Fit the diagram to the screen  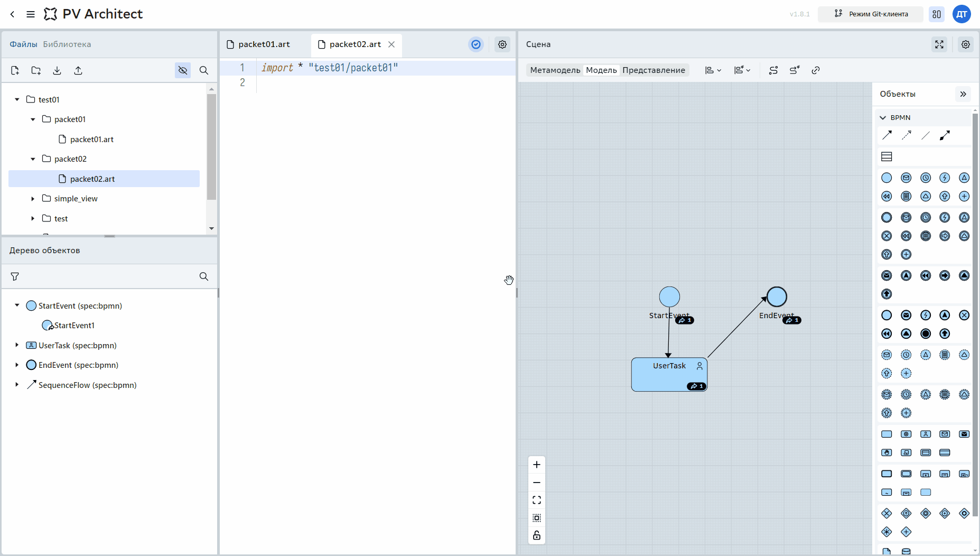537,500
